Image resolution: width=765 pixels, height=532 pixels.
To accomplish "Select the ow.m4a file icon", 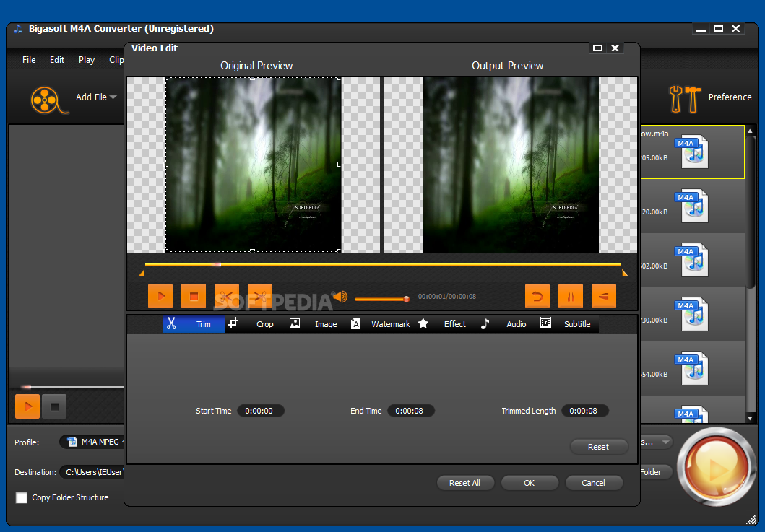I will [x=692, y=152].
